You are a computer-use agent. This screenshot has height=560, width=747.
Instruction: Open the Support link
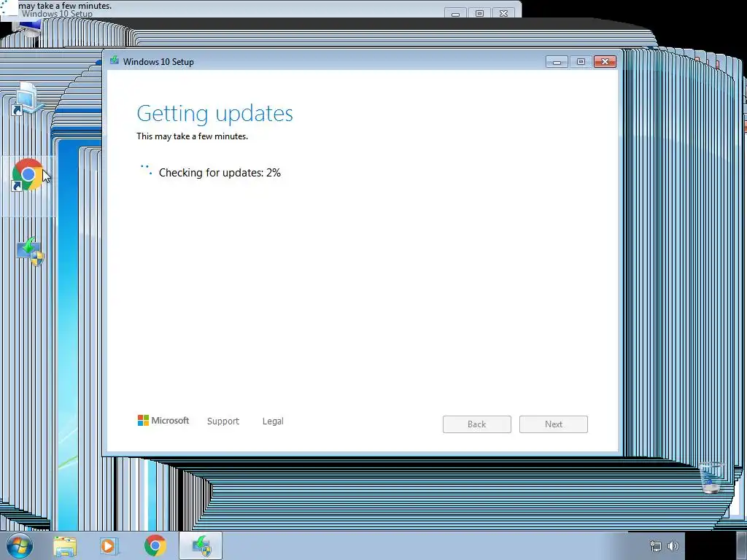click(x=223, y=421)
